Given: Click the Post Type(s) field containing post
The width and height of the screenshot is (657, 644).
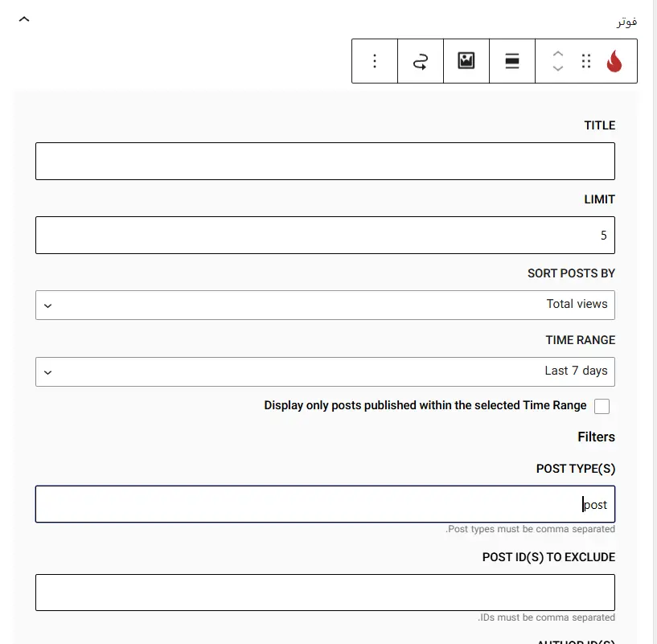Looking at the screenshot, I should point(325,504).
